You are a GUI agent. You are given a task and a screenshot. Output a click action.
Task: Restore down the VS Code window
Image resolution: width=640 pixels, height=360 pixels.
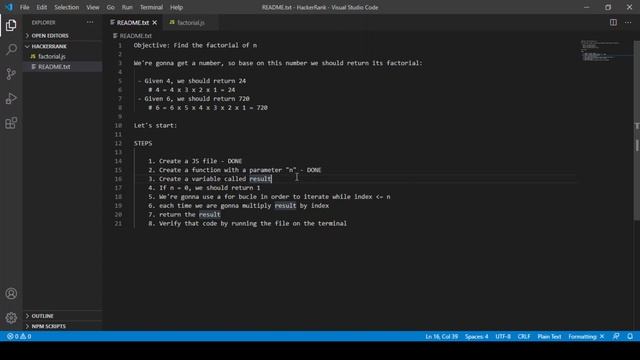(608, 7)
